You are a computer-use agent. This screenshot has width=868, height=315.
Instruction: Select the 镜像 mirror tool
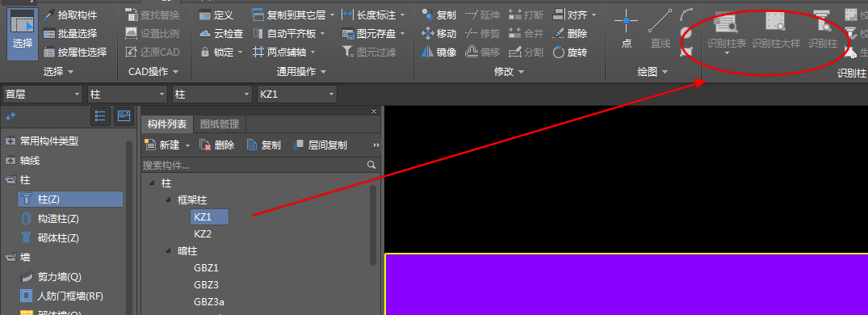point(438,52)
